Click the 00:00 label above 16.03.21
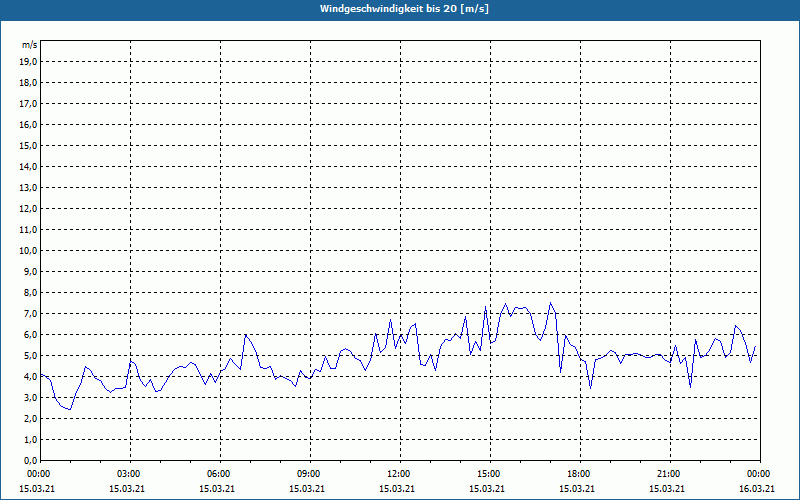 760,474
